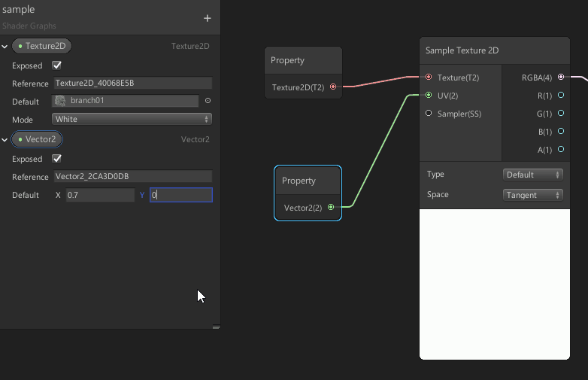The image size is (588, 380).
Task: Open the Type dropdown showing Default
Action: tap(532, 175)
